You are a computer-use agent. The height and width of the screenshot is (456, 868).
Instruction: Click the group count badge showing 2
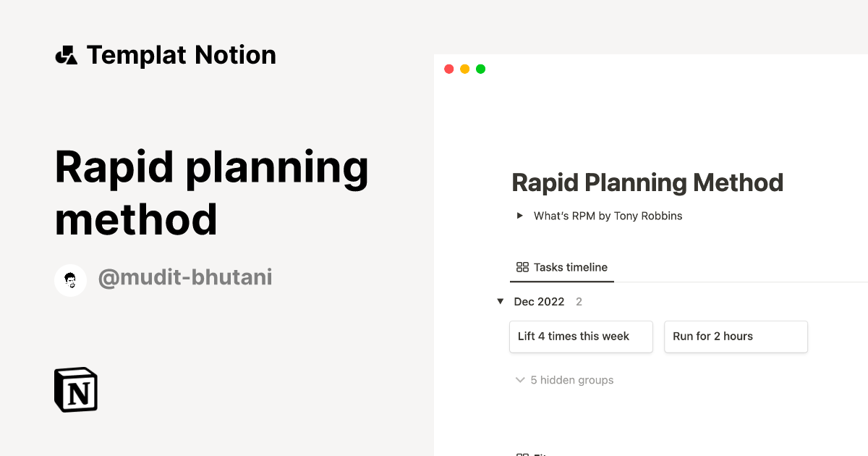click(579, 301)
